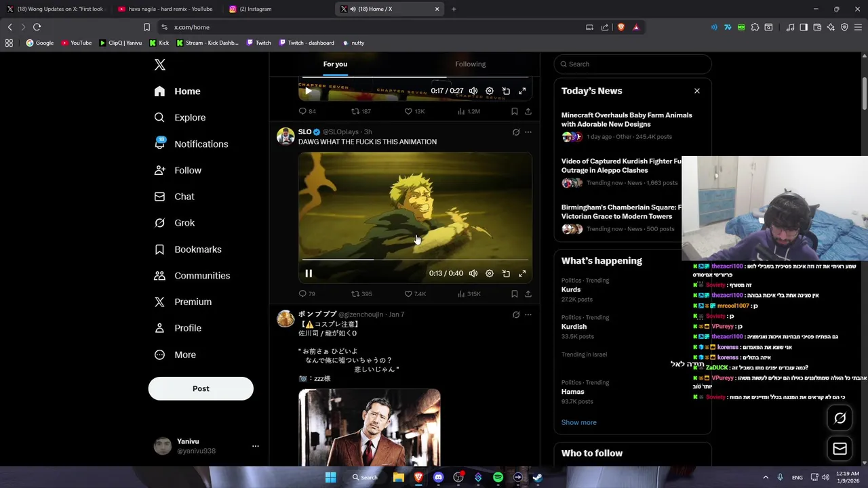Open floating Grok button at bottom right
Viewport: 868px width, 488px height.
click(x=840, y=418)
